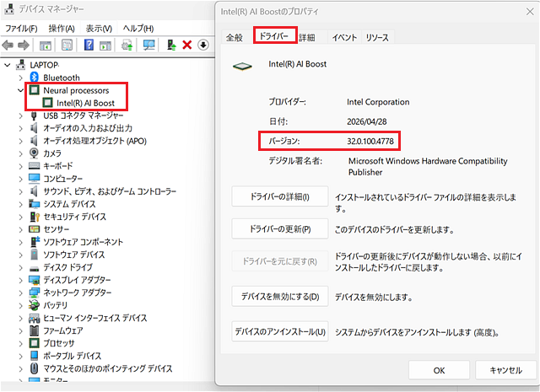Select the サウンド、ビデオ、およびゲーム コントローラー row
This screenshot has height=392, width=540.
110,191
